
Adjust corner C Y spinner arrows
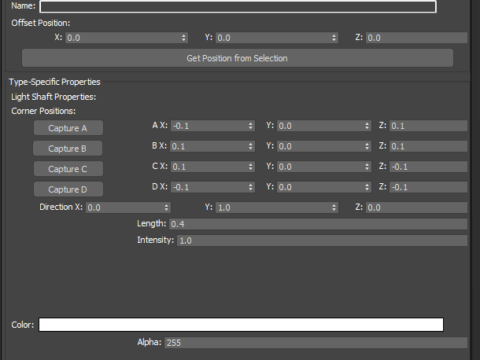[367, 167]
